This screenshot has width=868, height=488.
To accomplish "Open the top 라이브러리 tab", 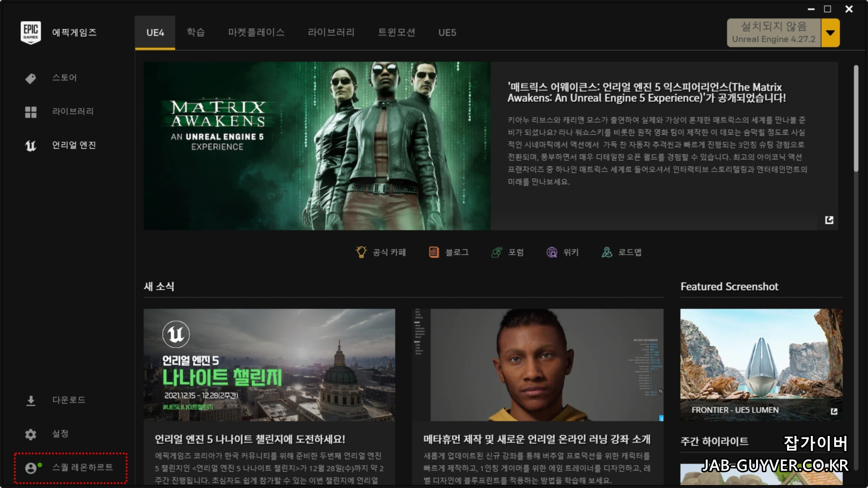I will pos(331,33).
